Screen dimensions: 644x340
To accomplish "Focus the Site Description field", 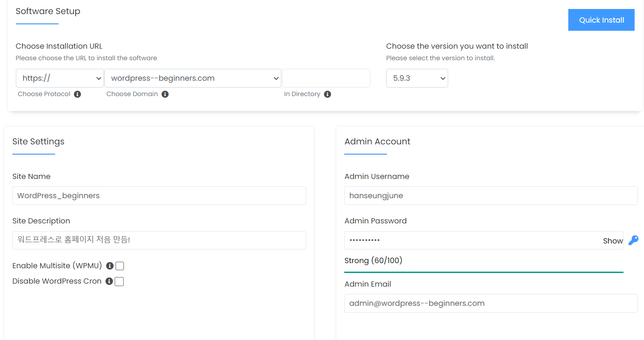I will pos(159,240).
